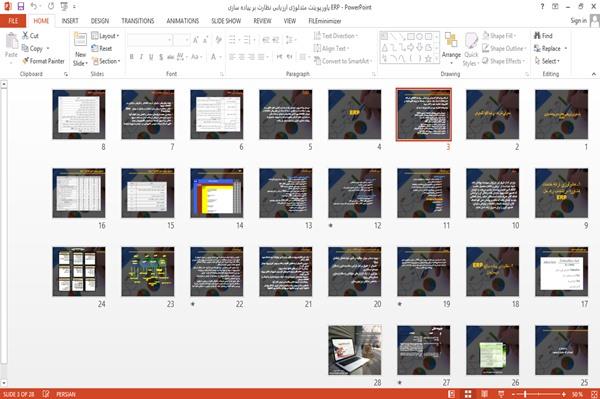This screenshot has width=600, height=399.
Task: Select slide 23 thumbnail
Action: pos(148,272)
